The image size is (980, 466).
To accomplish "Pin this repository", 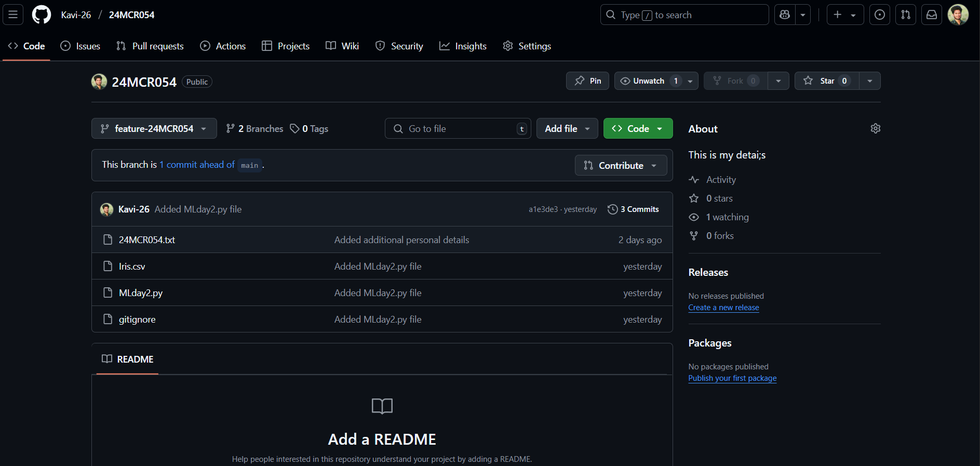I will pyautogui.click(x=587, y=81).
